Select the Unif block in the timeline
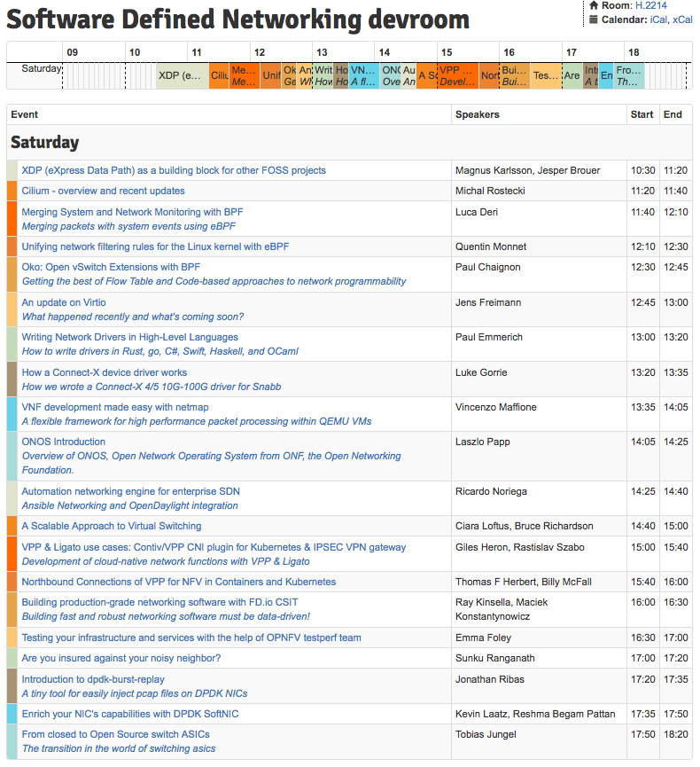This screenshot has width=700, height=767. tap(271, 76)
